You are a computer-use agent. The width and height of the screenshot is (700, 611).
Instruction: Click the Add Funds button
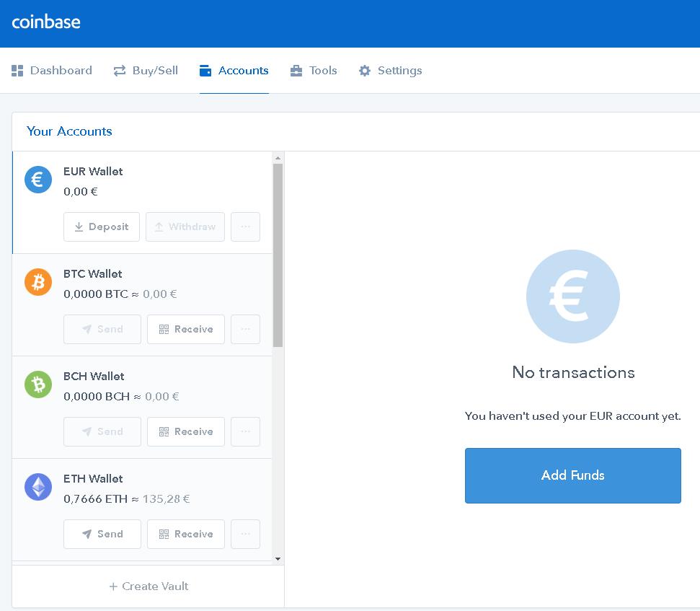(572, 475)
